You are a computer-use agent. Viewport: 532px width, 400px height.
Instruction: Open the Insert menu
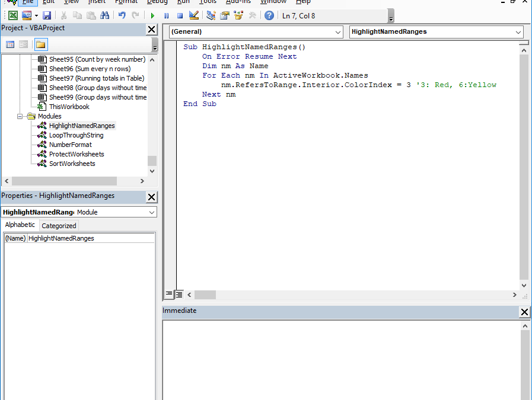coord(97,2)
